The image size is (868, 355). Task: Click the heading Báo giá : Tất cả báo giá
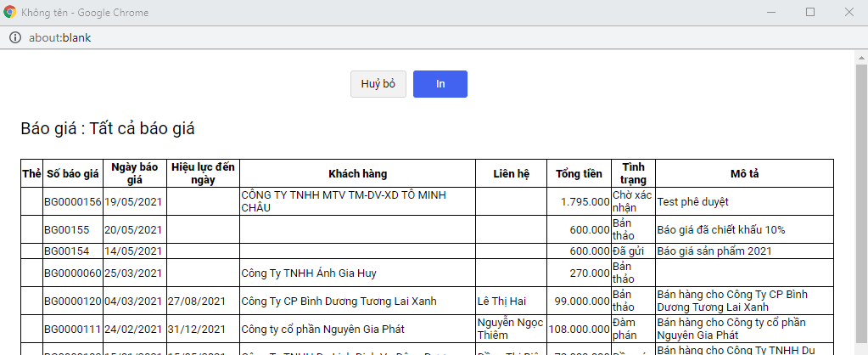[108, 128]
